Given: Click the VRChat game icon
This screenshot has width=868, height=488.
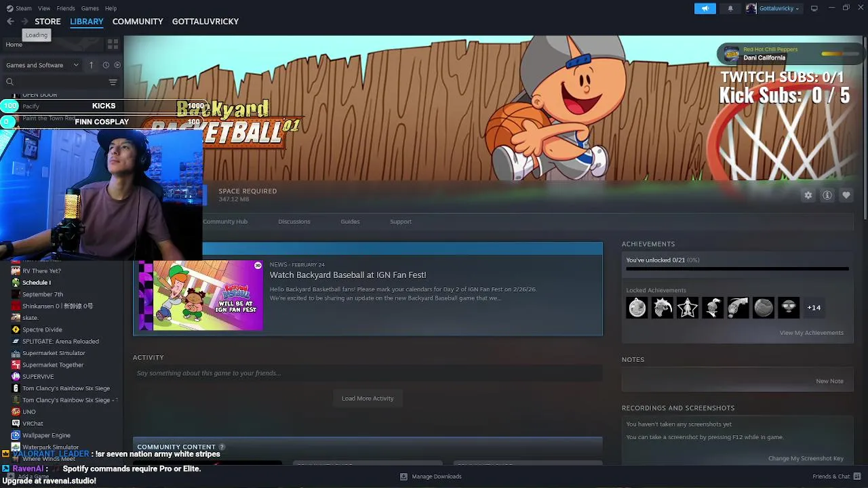Looking at the screenshot, I should tap(16, 424).
